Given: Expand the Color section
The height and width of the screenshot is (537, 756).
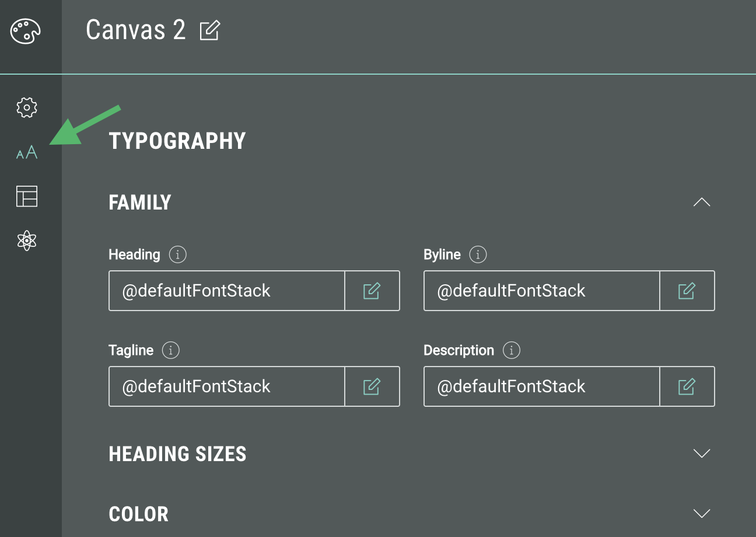Looking at the screenshot, I should (701, 514).
